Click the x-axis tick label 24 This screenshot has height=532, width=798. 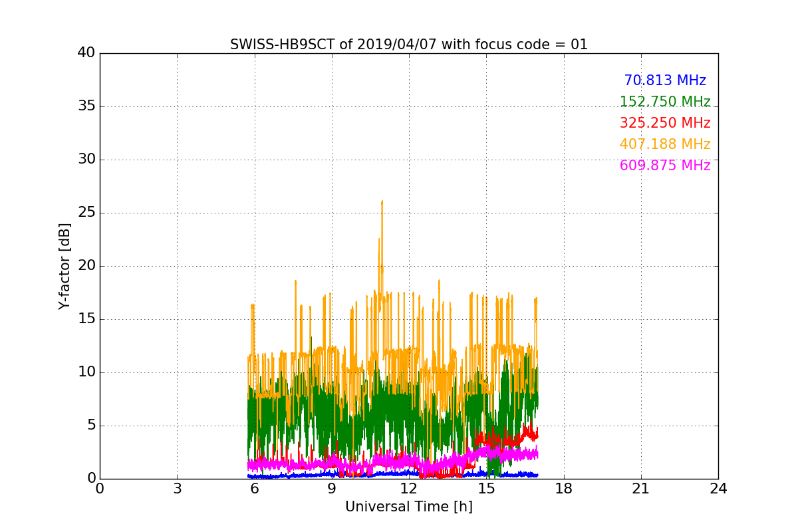coord(718,489)
